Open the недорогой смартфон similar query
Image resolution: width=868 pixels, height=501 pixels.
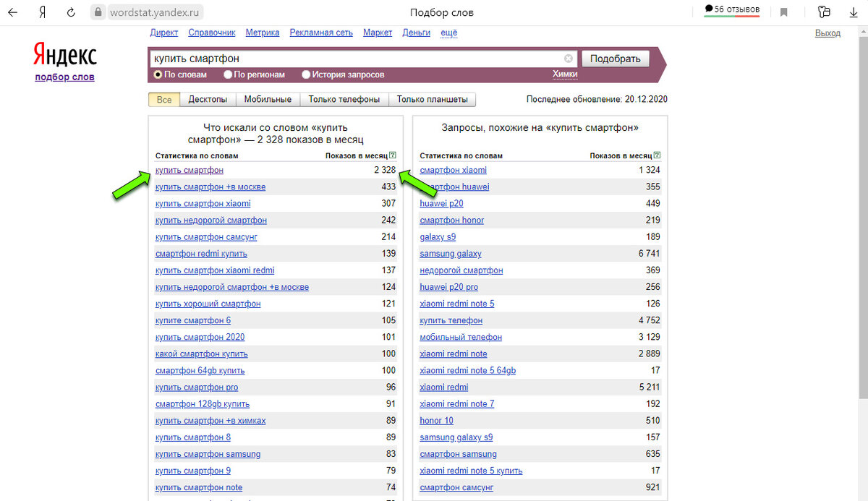[x=461, y=270]
